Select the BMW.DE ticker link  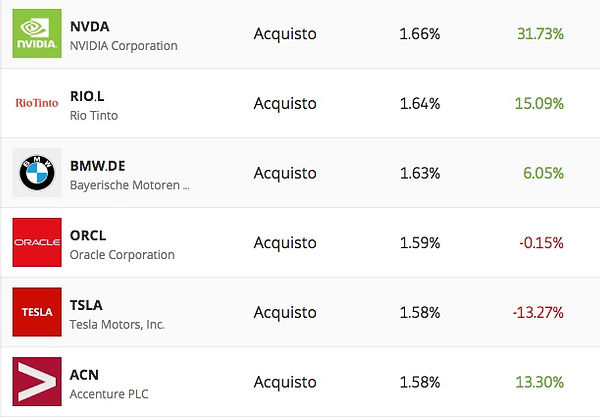98,165
